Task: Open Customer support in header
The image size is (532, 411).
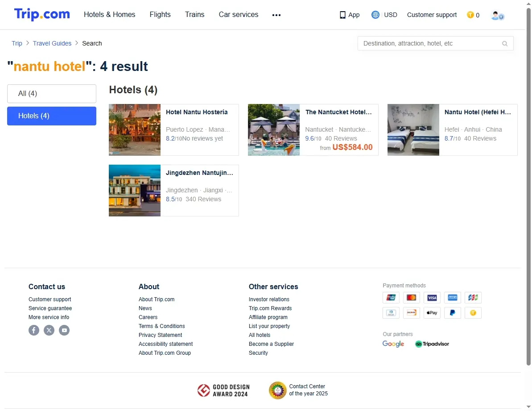Action: [x=432, y=15]
